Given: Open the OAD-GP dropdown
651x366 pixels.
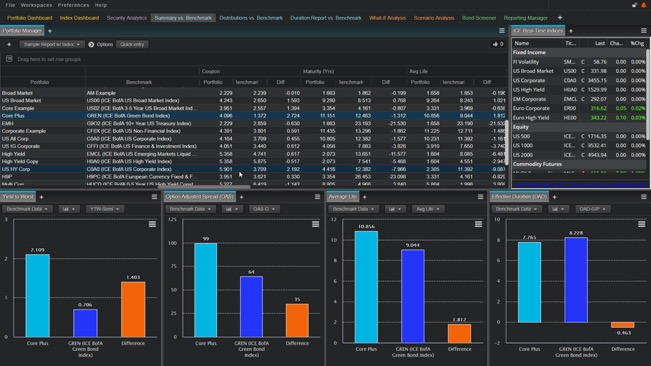Looking at the screenshot, I should point(592,209).
